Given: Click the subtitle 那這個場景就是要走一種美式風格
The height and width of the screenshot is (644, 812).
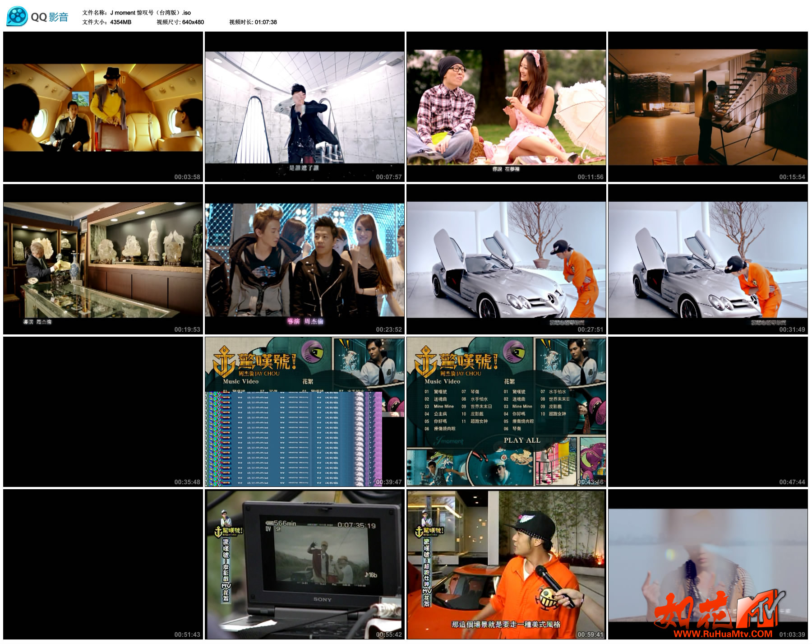Looking at the screenshot, I should click(506, 625).
